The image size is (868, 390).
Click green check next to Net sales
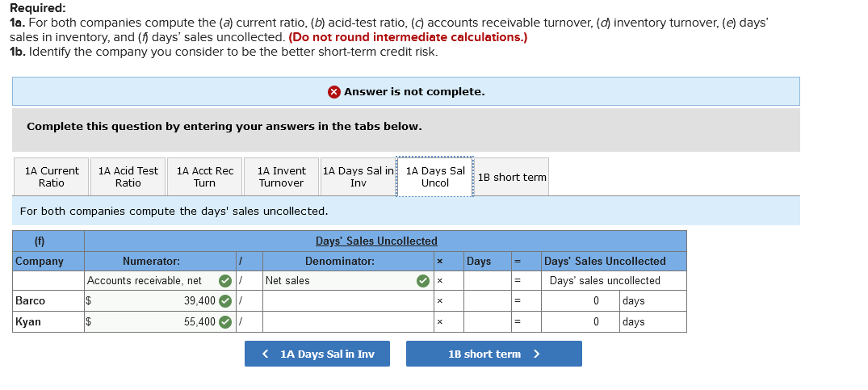pos(423,281)
